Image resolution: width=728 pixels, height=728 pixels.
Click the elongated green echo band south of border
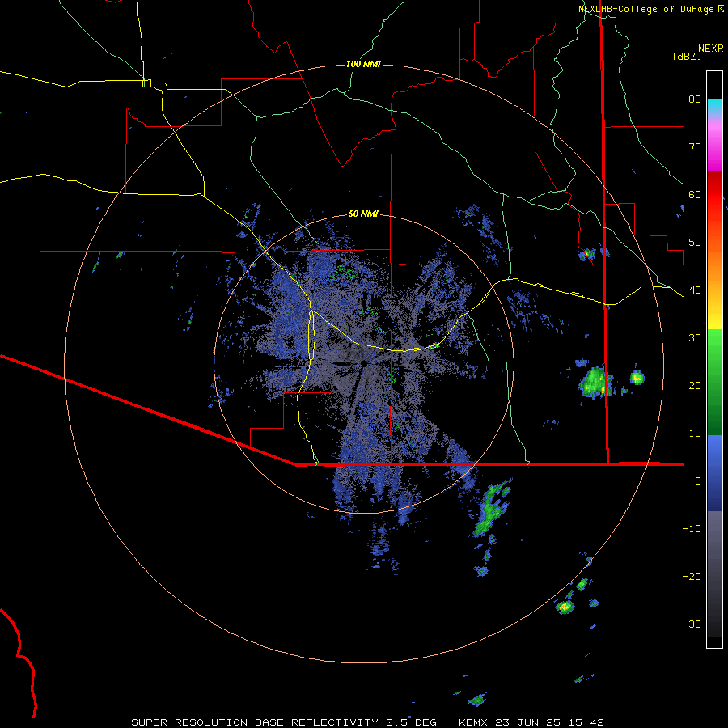pyautogui.click(x=492, y=509)
